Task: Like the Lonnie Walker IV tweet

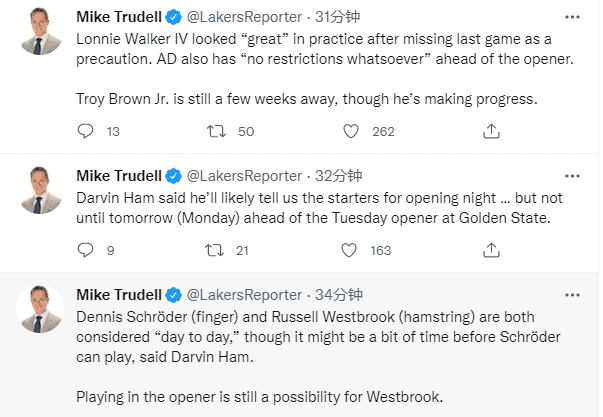Action: [351, 131]
